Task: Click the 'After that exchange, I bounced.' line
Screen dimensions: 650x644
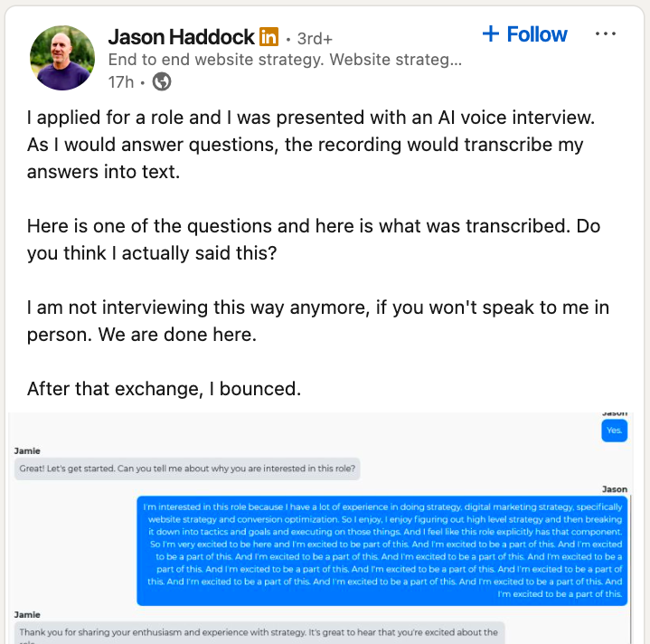Action: pyautogui.click(x=165, y=389)
